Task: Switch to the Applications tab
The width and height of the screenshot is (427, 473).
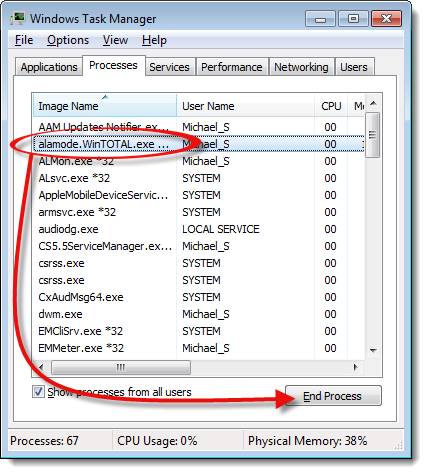Action: tap(49, 67)
